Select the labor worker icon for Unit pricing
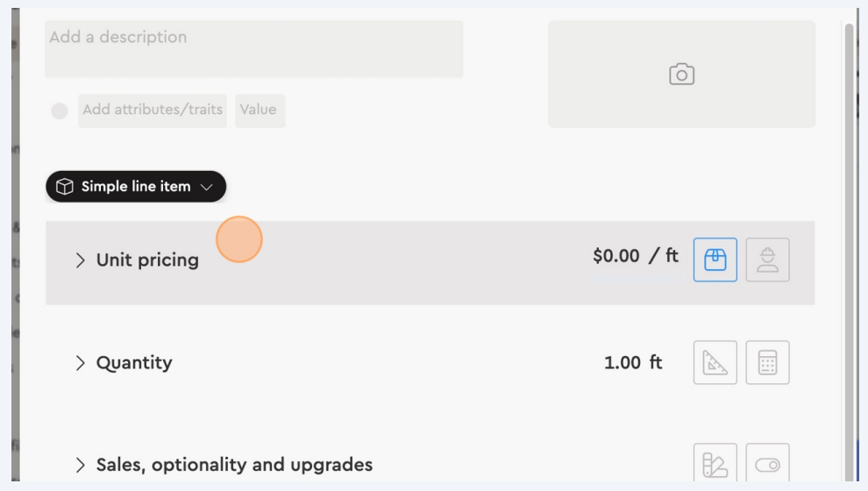Image resolution: width=868 pixels, height=491 pixels. click(767, 260)
